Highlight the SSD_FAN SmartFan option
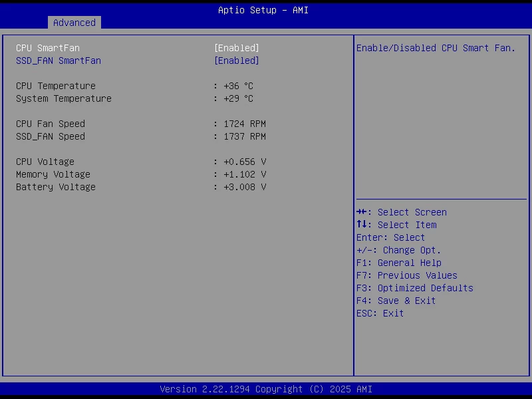 (x=58, y=61)
